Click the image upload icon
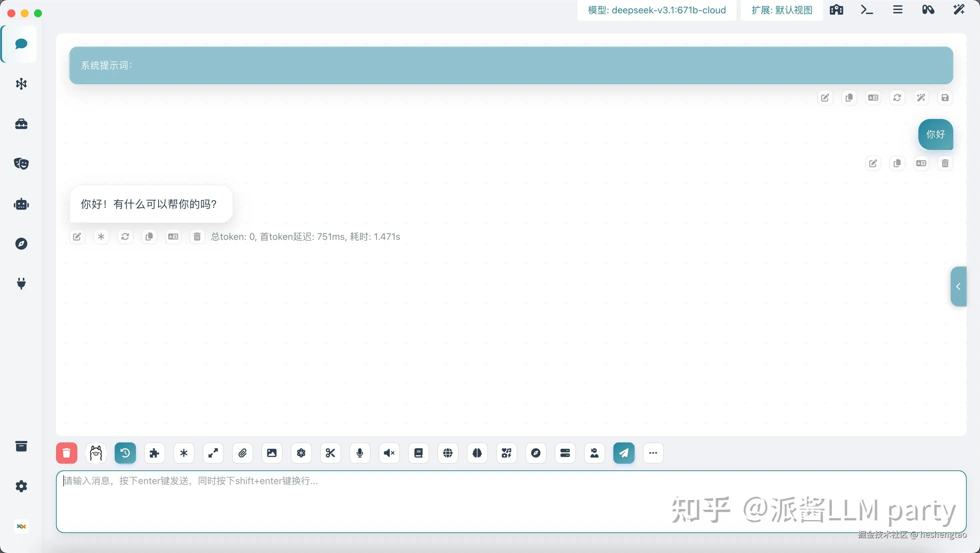This screenshot has height=553, width=980. click(x=272, y=453)
